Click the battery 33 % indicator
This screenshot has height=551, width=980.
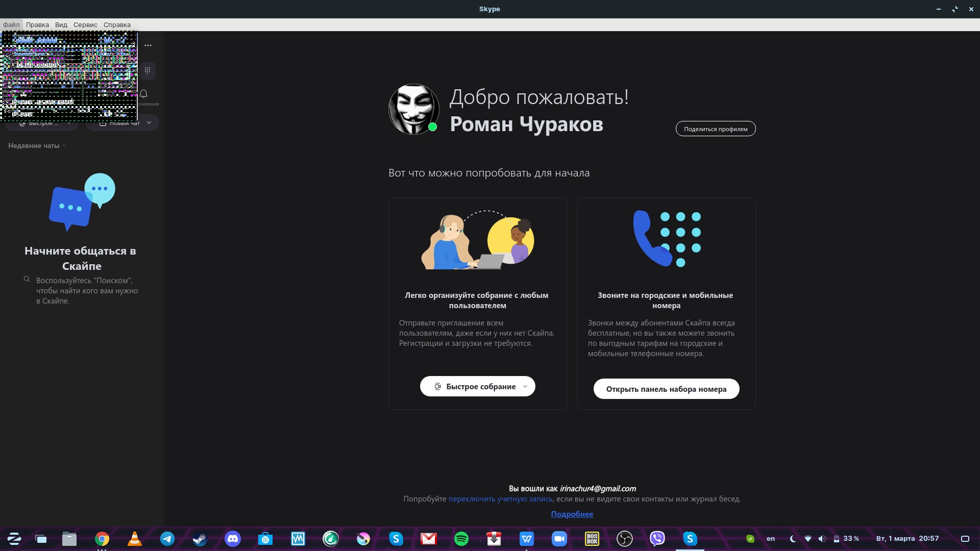point(846,539)
